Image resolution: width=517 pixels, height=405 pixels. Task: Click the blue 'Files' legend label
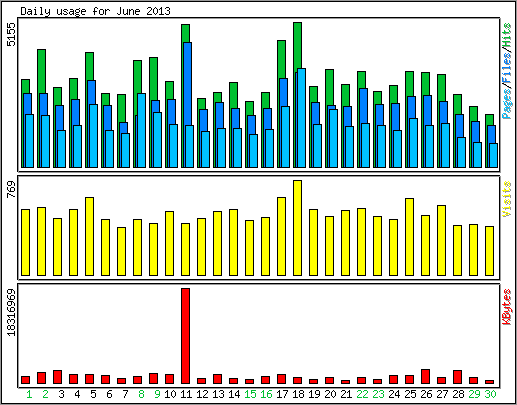pyautogui.click(x=507, y=69)
